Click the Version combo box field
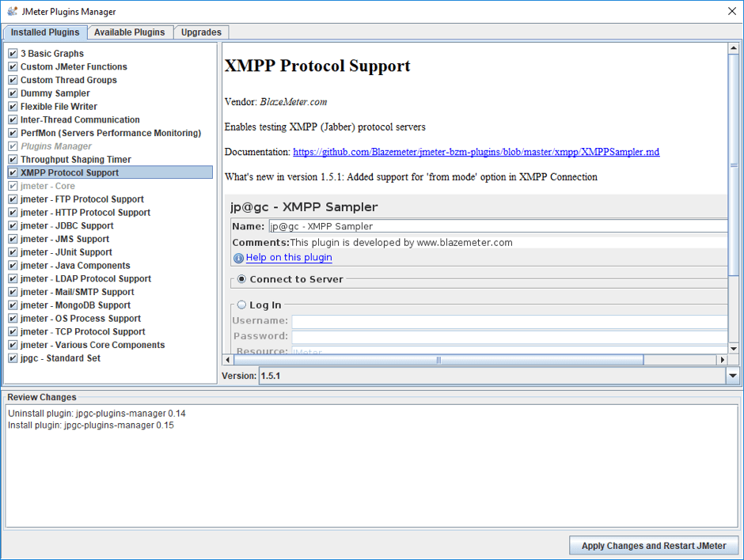The width and height of the screenshot is (744, 560). (x=492, y=376)
